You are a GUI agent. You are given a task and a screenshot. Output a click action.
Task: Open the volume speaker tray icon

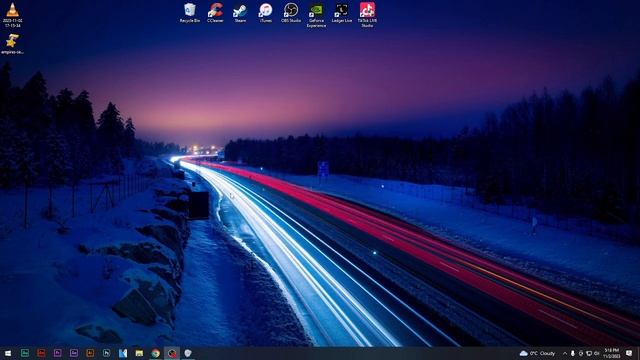pos(597,353)
